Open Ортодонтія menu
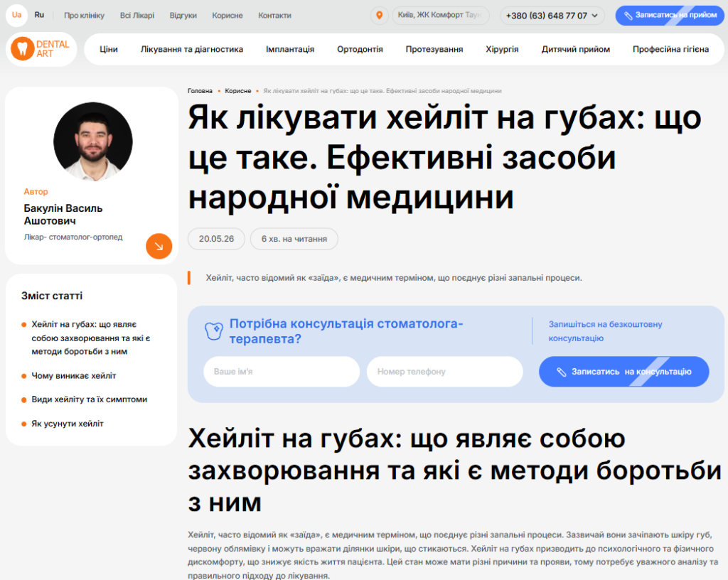Screen dimensions: 728x580 click(x=360, y=49)
